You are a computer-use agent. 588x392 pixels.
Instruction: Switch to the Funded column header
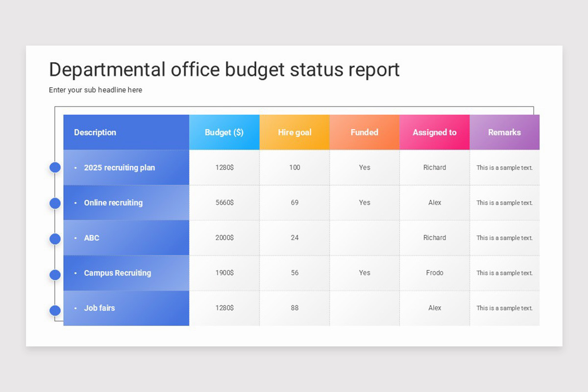(365, 132)
